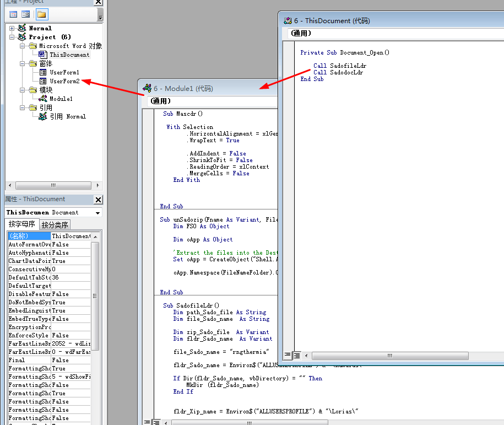
Task: Click the AutoFormatOverride property value False
Action: click(x=71, y=245)
